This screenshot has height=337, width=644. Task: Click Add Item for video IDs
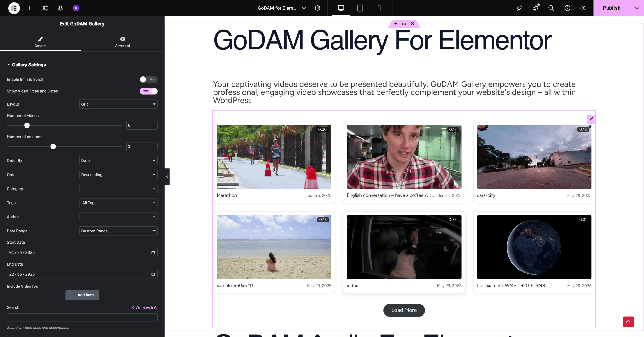coord(82,295)
